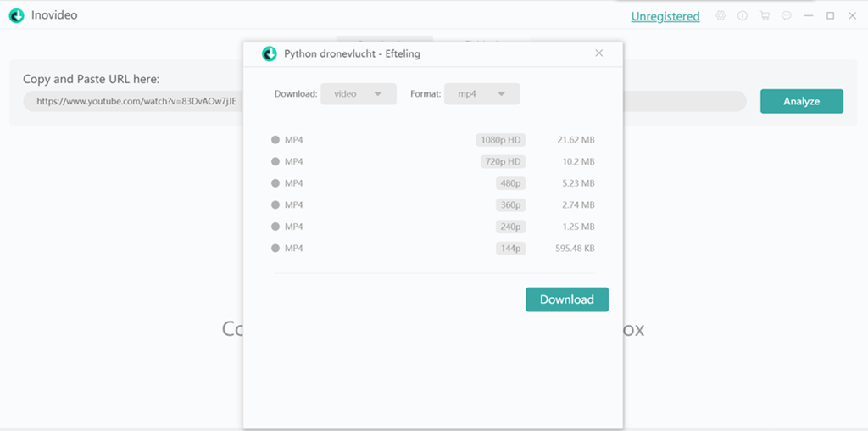This screenshot has height=431, width=868.
Task: Click the 1.25 MB file size
Action: point(578,227)
